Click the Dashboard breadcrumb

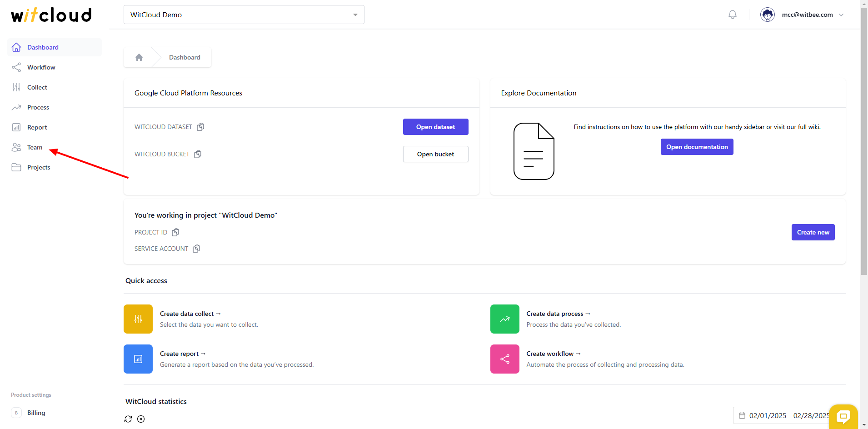tap(185, 57)
